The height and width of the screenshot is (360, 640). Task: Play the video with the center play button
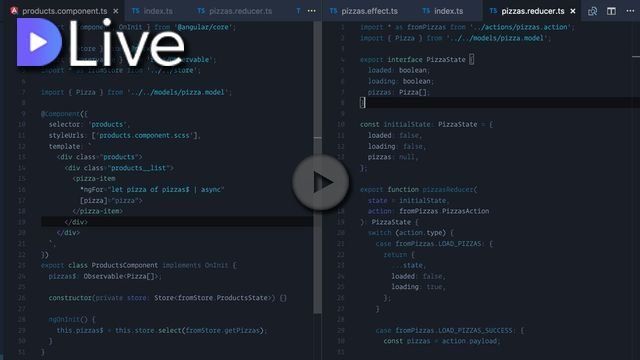coord(320,182)
